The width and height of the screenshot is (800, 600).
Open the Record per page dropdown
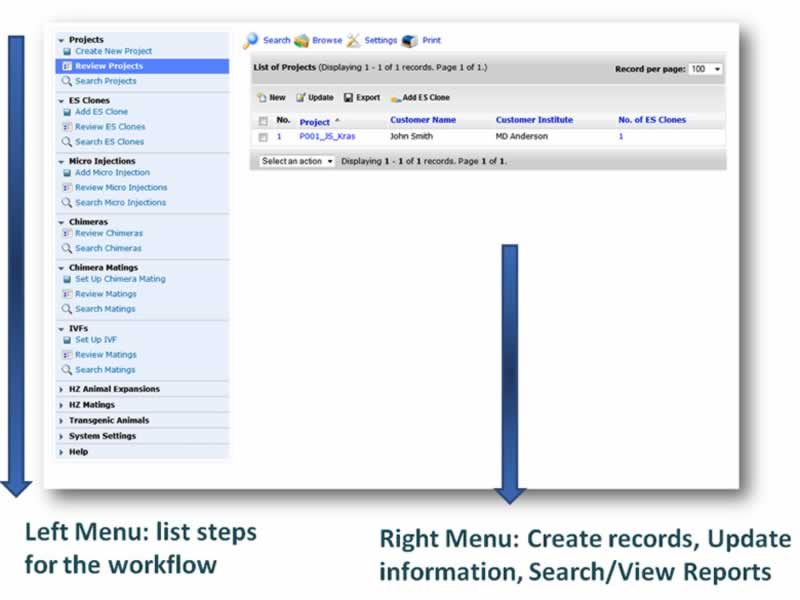[705, 69]
